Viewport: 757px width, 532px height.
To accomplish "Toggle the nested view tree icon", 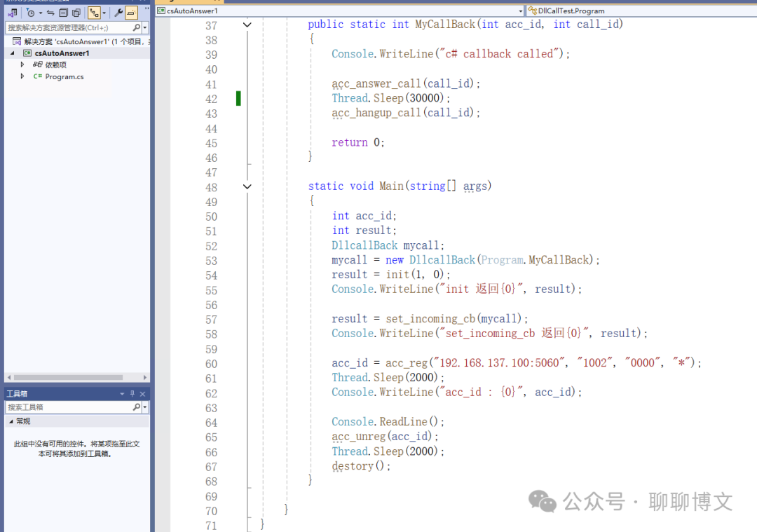I will [93, 13].
